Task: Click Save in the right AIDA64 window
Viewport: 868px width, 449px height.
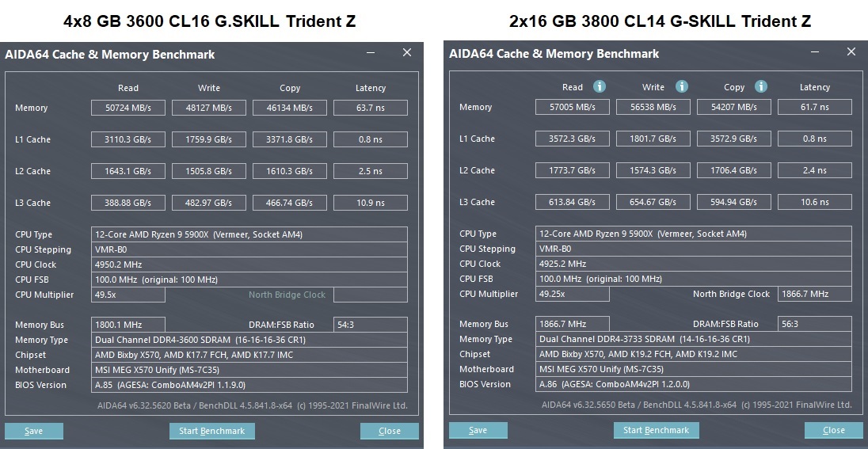Action: click(x=478, y=430)
